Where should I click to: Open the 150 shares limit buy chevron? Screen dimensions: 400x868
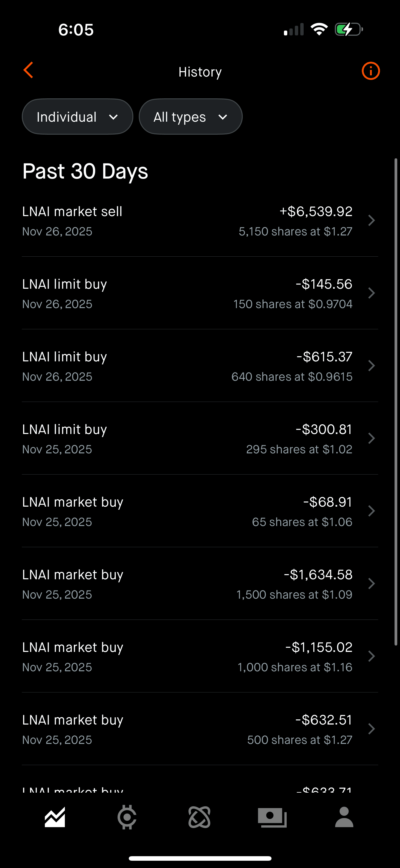coord(371,293)
